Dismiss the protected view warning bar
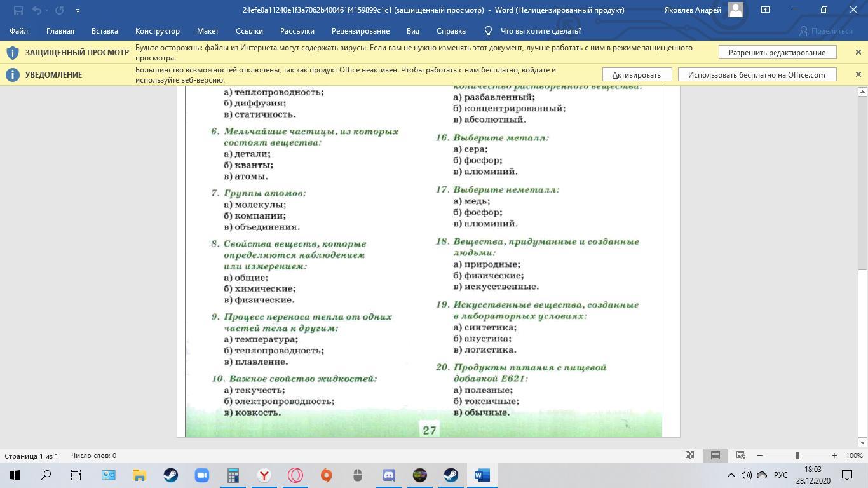868x488 pixels. pos(858,52)
